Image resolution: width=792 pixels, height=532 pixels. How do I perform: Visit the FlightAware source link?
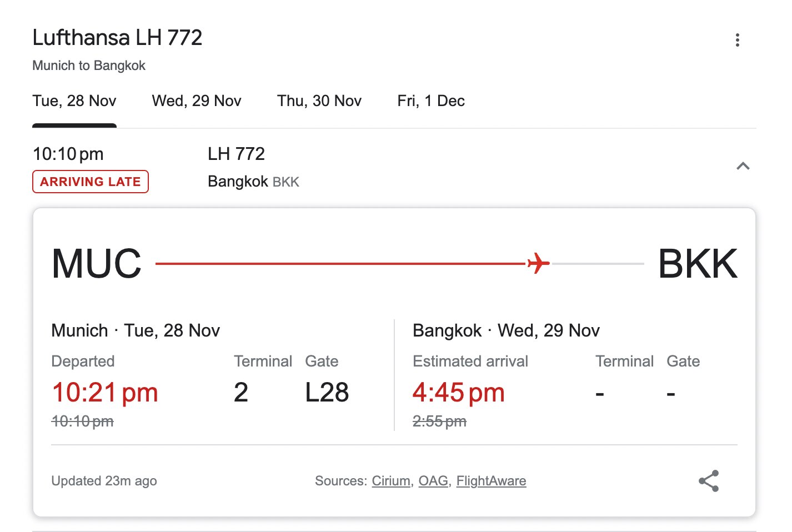tap(491, 481)
